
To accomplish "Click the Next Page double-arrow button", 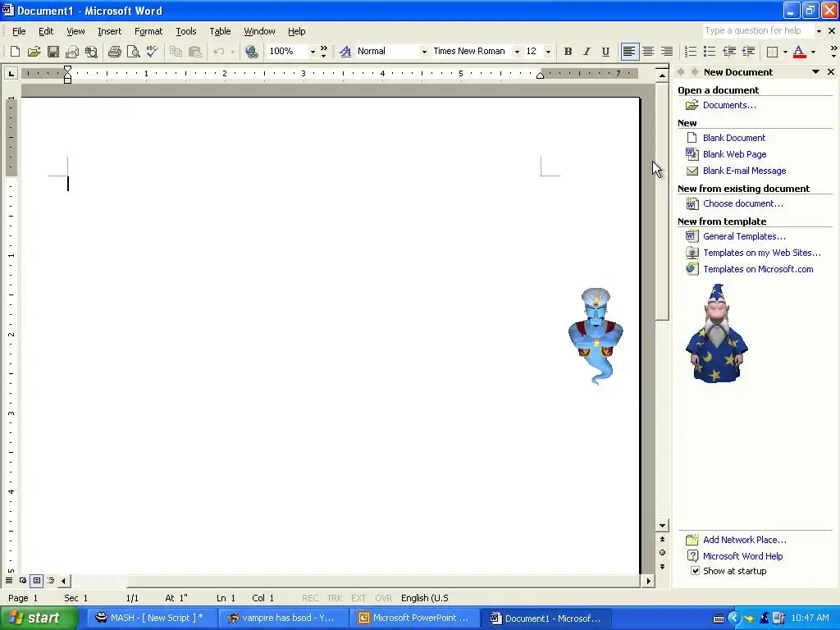I will 662,566.
